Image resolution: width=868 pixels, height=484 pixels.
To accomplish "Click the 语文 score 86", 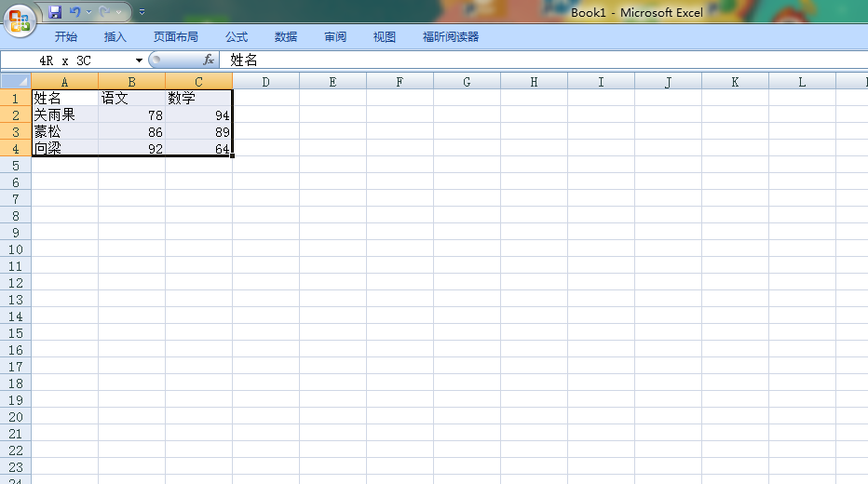I will [x=131, y=131].
